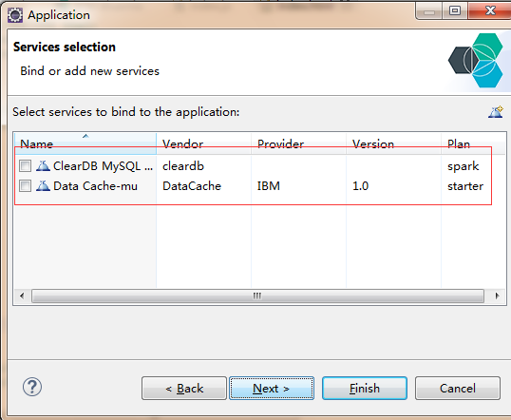Select the Data Cache-mu row name
The image size is (511, 420).
pyautogui.click(x=95, y=186)
